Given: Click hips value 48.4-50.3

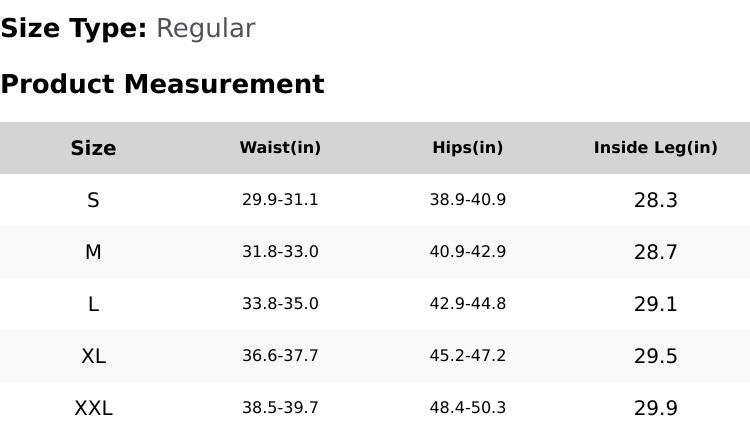Looking at the screenshot, I should [x=467, y=408].
